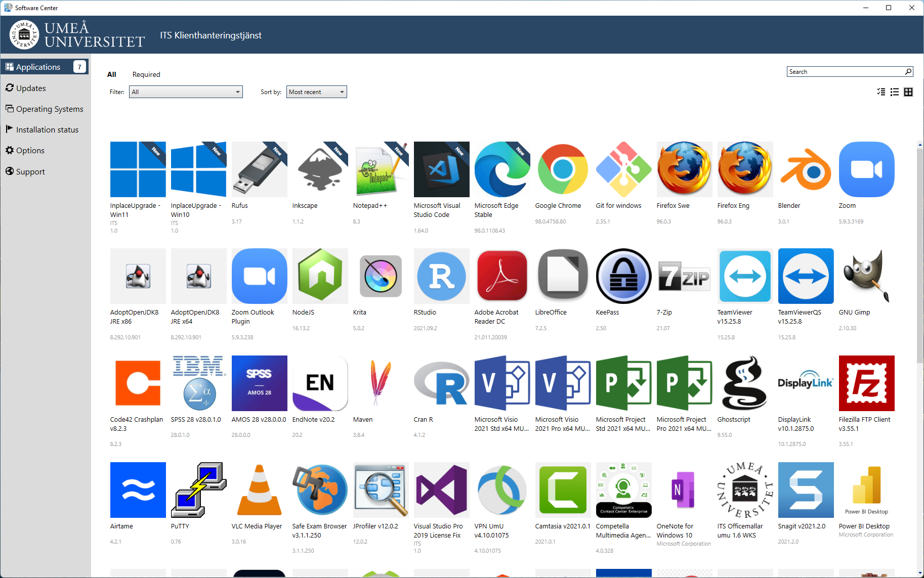The width and height of the screenshot is (924, 578).
Task: Open the NodeJS hexagon icon
Action: coord(320,276)
